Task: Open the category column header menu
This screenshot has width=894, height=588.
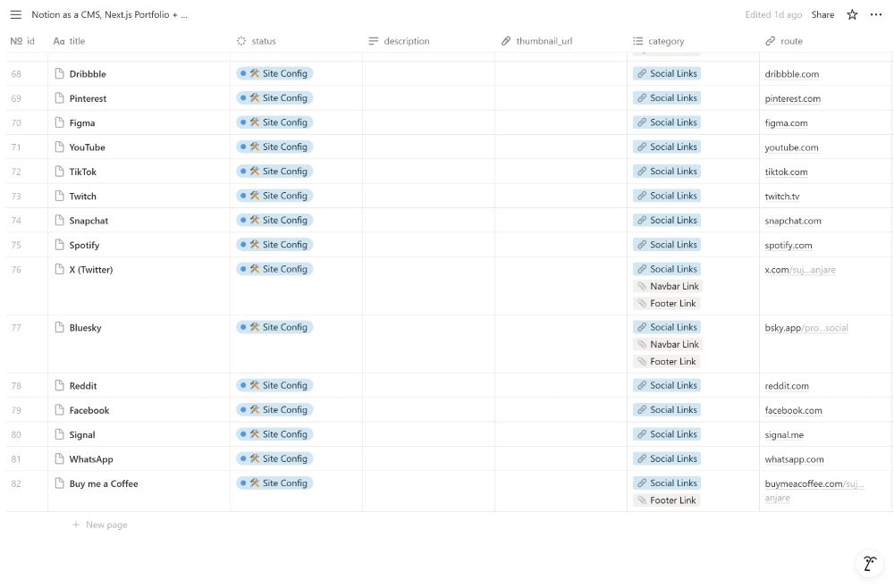Action: pyautogui.click(x=659, y=41)
